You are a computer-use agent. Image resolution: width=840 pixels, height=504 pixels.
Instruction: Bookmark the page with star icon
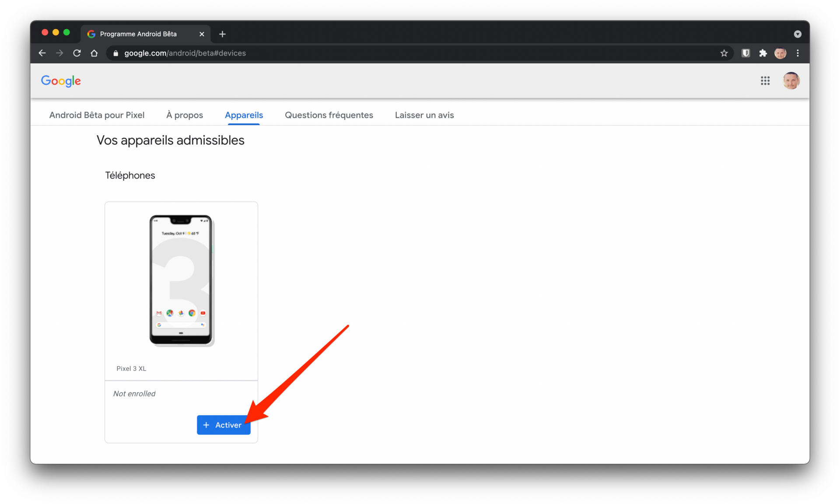pyautogui.click(x=724, y=53)
